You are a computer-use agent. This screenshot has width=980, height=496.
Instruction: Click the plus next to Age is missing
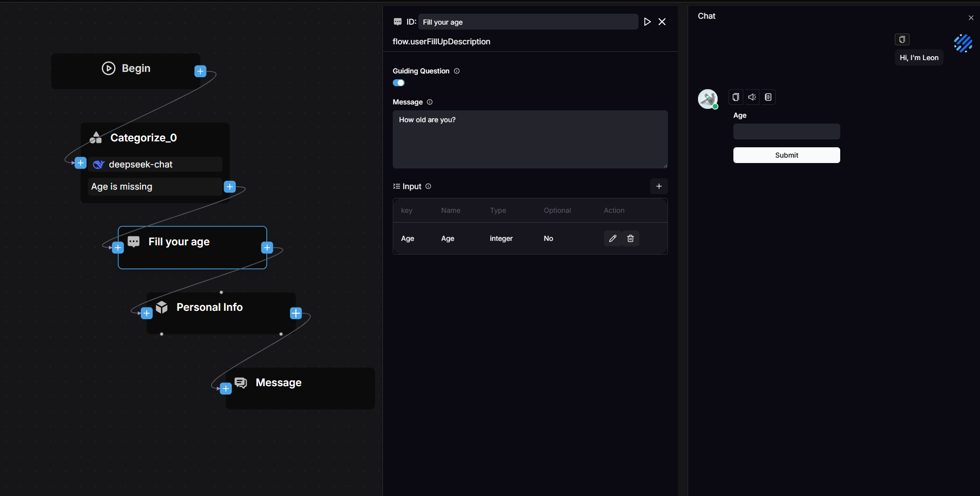pyautogui.click(x=229, y=187)
